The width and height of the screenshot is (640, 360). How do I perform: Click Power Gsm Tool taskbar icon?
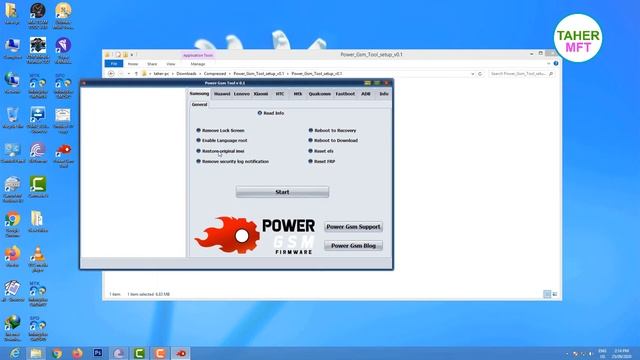point(181,353)
